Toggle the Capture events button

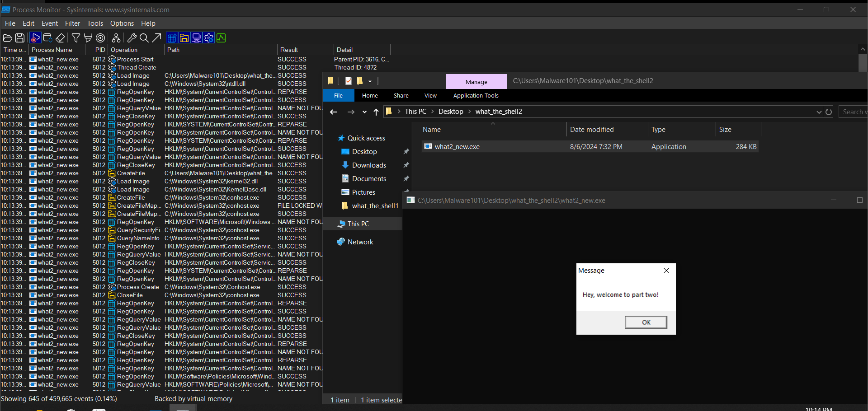(x=36, y=38)
